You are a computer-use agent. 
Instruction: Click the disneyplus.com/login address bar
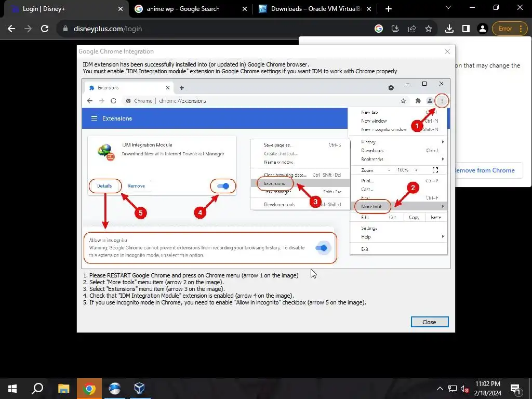[x=217, y=29]
